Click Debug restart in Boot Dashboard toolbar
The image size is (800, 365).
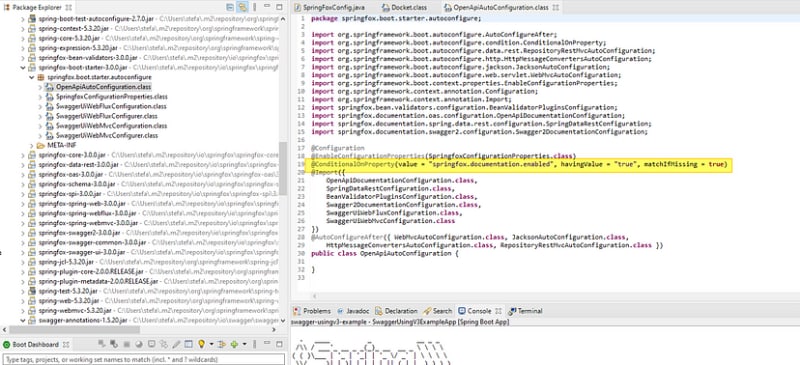click(114, 344)
